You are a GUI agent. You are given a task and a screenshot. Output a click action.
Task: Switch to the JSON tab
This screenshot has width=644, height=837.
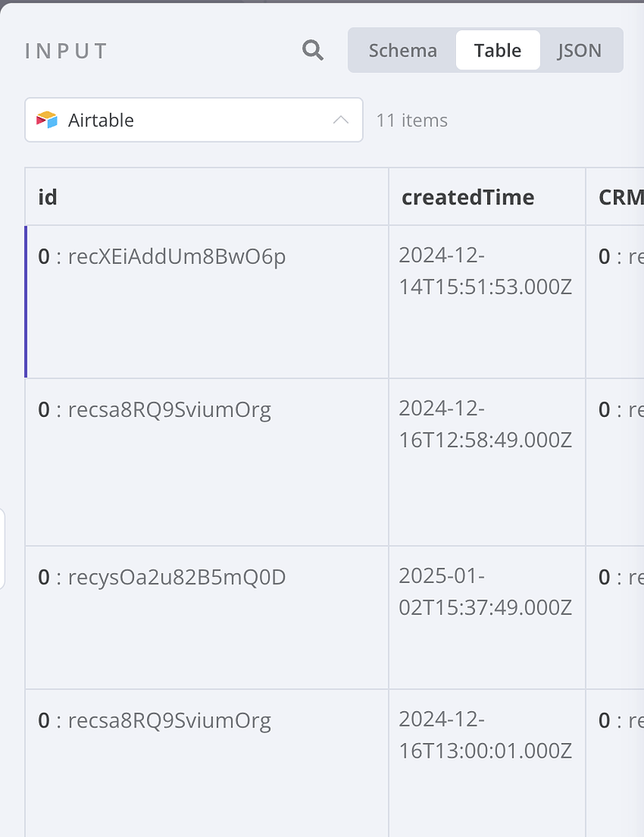click(579, 50)
